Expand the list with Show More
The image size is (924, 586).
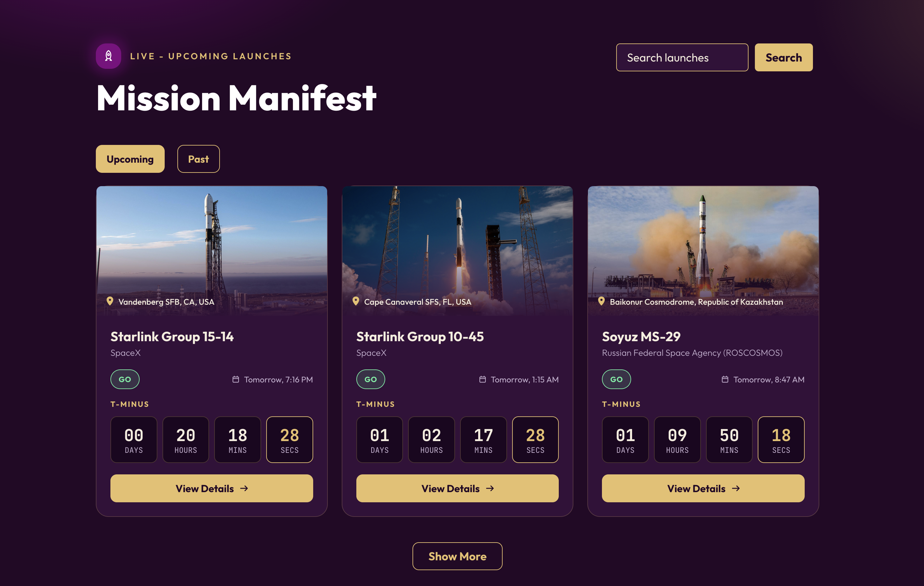(457, 556)
